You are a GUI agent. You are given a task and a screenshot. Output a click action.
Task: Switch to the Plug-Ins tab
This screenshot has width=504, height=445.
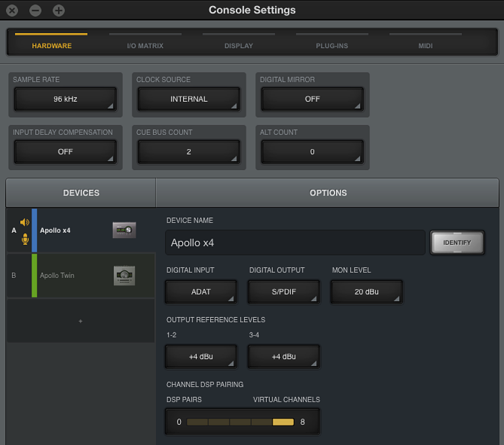(332, 46)
